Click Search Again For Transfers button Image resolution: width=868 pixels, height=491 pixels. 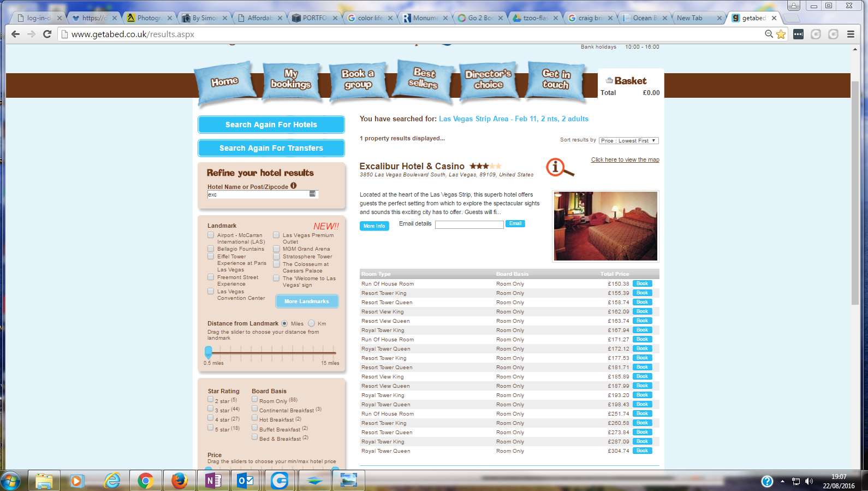(x=271, y=148)
